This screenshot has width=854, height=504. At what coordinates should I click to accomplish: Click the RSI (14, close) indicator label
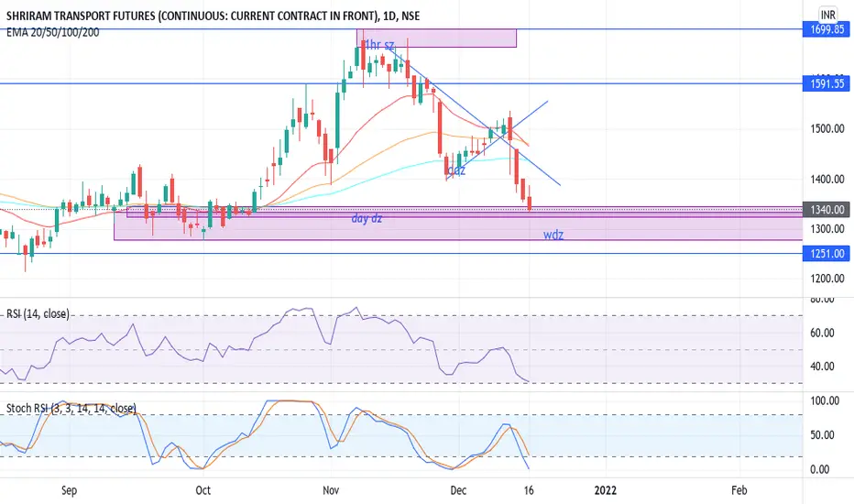click(38, 313)
